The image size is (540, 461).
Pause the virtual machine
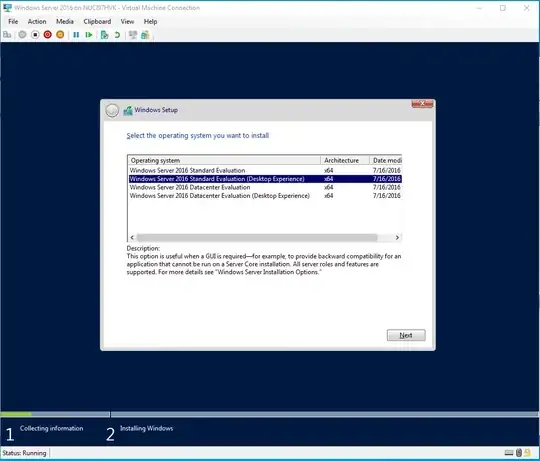click(76, 35)
